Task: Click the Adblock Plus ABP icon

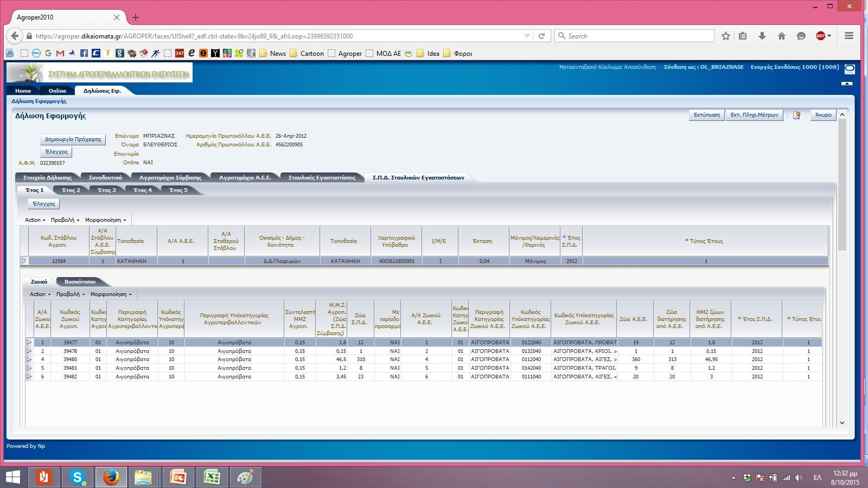Action: pyautogui.click(x=821, y=36)
